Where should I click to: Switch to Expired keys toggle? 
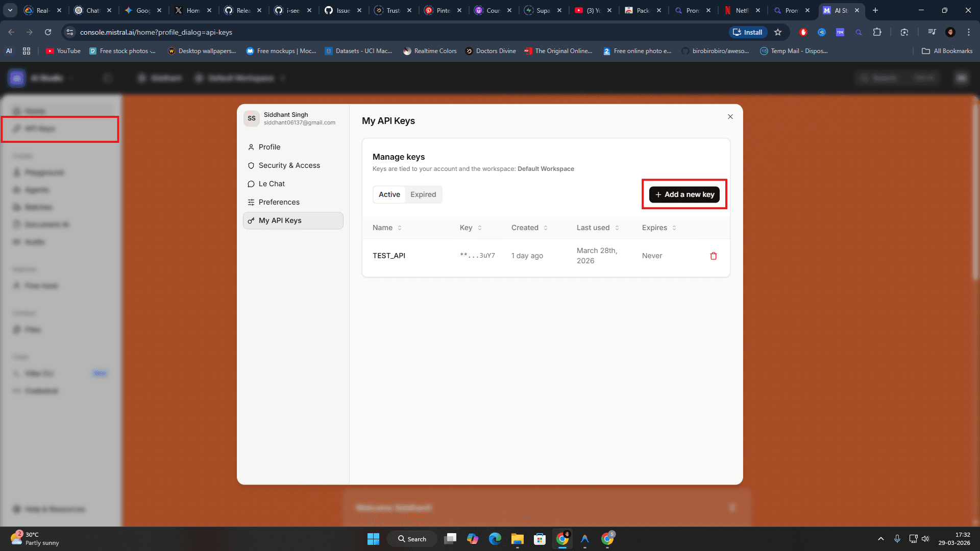423,194
